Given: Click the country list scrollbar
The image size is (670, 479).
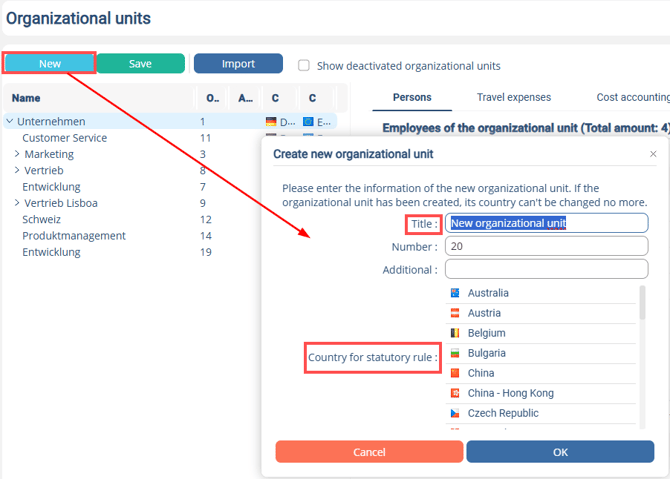Looking at the screenshot, I should (642, 303).
